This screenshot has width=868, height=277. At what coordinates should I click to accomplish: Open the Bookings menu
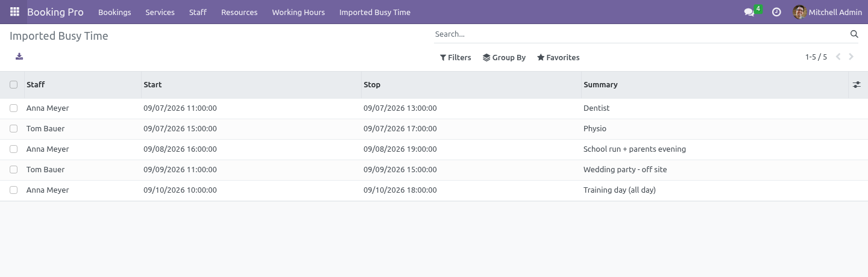(x=115, y=12)
